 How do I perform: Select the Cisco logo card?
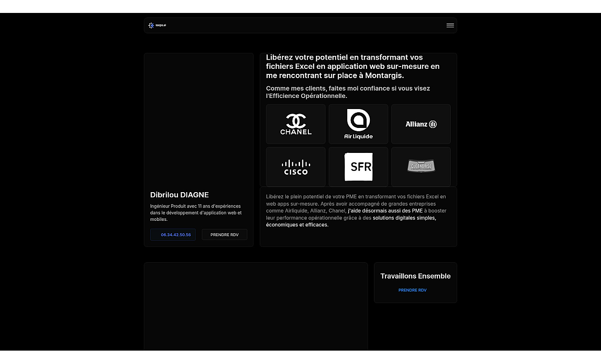point(296,167)
